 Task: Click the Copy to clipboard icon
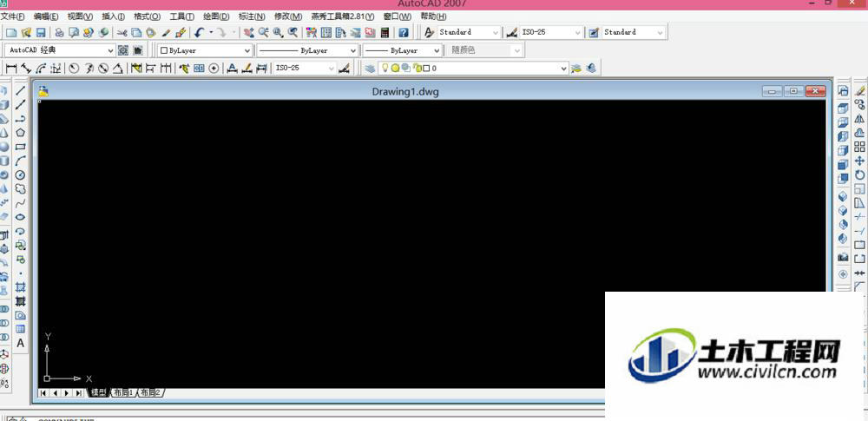click(136, 33)
